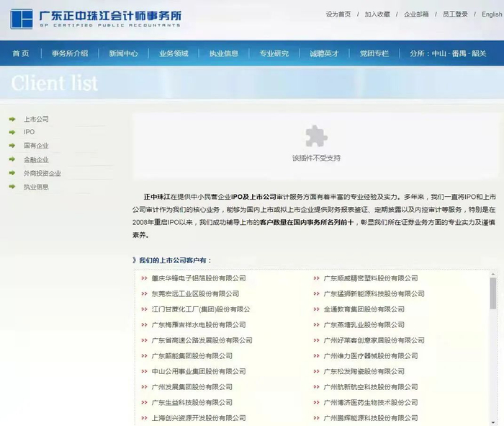This screenshot has height=426, width=504.
Task: Click 广州航新航空科技股份有限公司 entry
Action: (371, 387)
